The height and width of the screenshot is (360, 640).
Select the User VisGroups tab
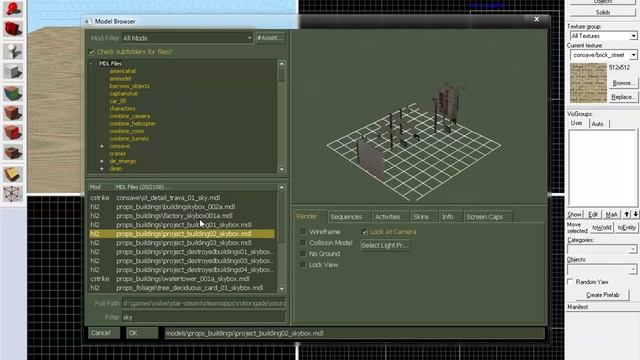tap(576, 123)
